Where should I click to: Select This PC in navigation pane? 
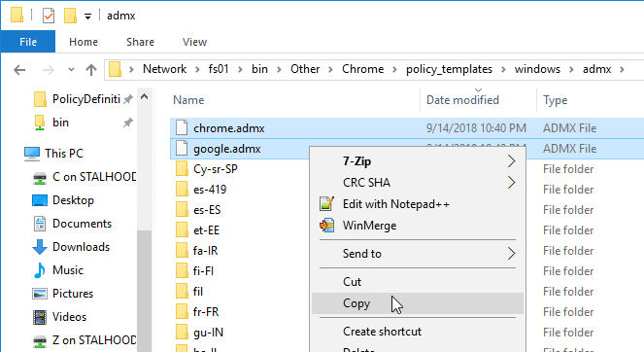click(64, 154)
